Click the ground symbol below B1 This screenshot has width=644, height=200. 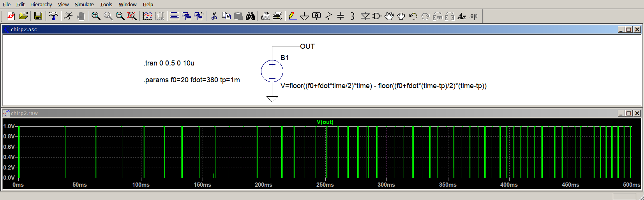click(272, 99)
